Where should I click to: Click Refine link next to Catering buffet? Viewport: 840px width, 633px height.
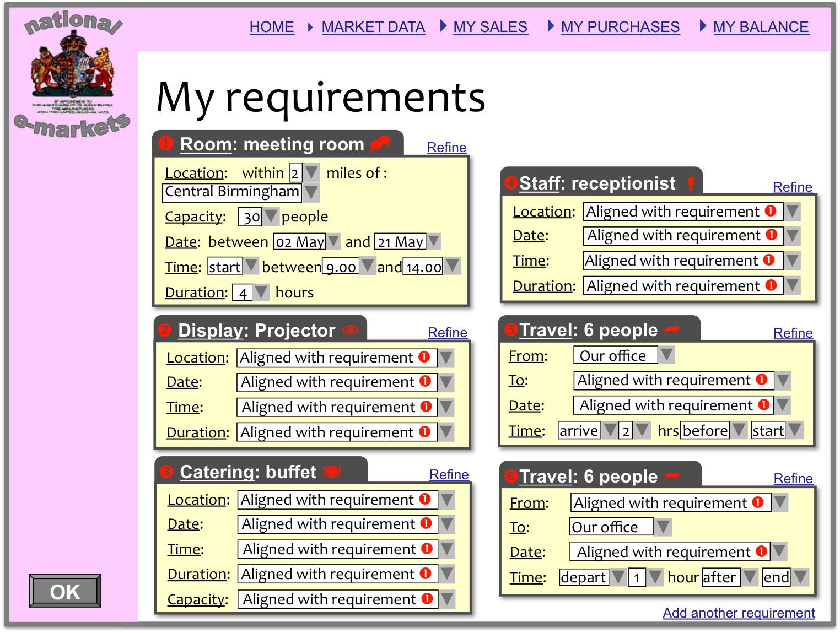(x=449, y=474)
